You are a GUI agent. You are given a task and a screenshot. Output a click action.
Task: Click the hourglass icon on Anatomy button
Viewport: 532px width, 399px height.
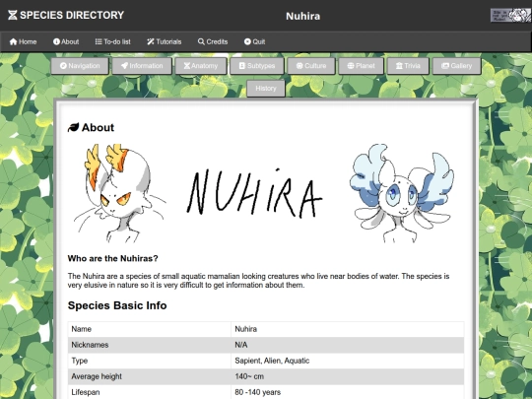tap(187, 66)
